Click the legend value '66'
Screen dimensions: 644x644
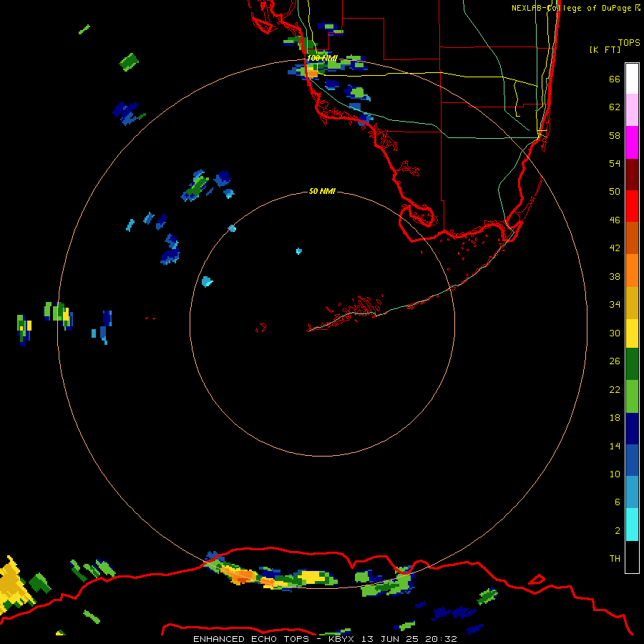[615, 79]
